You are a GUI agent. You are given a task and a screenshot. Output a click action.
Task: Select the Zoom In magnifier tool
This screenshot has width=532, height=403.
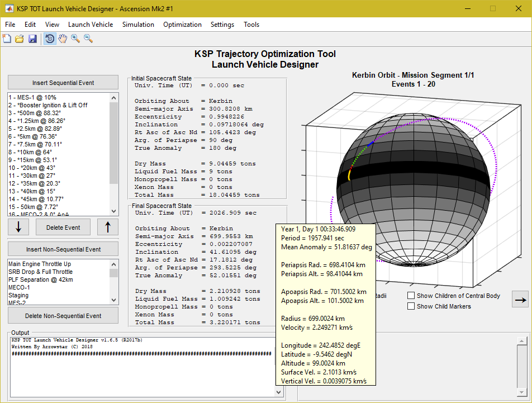click(75, 39)
